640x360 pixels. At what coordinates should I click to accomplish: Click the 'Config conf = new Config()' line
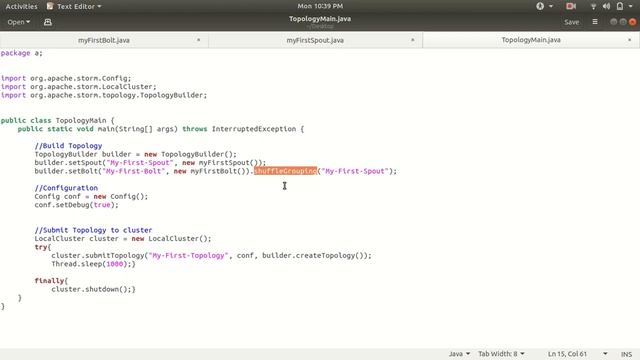pyautogui.click(x=91, y=196)
